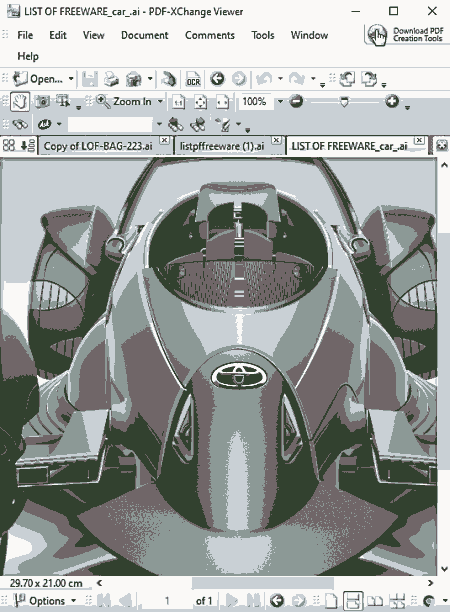This screenshot has width=450, height=612.
Task: Open the zoom percentage dropdown arrow
Action: tap(280, 101)
